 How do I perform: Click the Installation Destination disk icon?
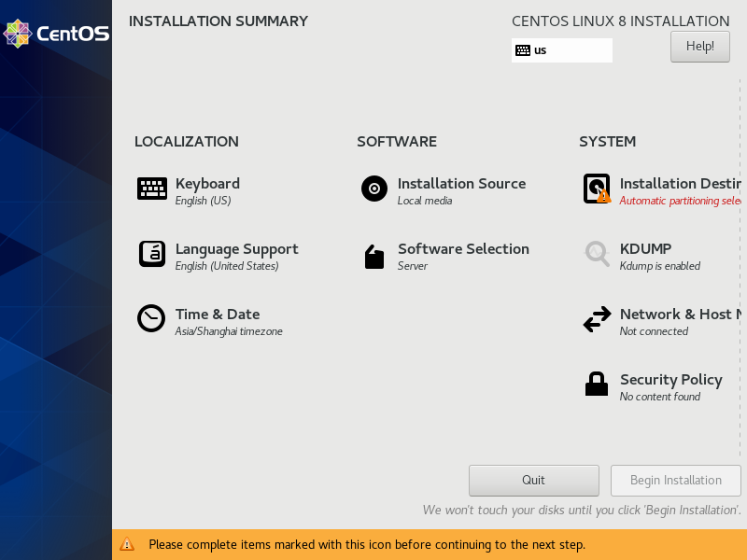[x=597, y=189]
